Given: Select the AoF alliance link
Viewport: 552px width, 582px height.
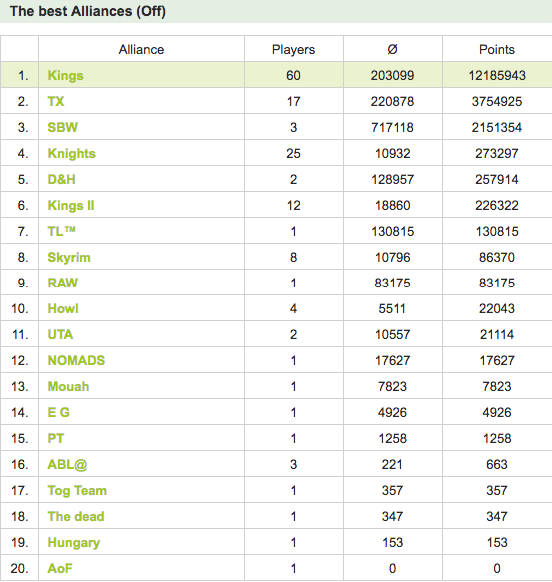Looking at the screenshot, I should (x=60, y=568).
